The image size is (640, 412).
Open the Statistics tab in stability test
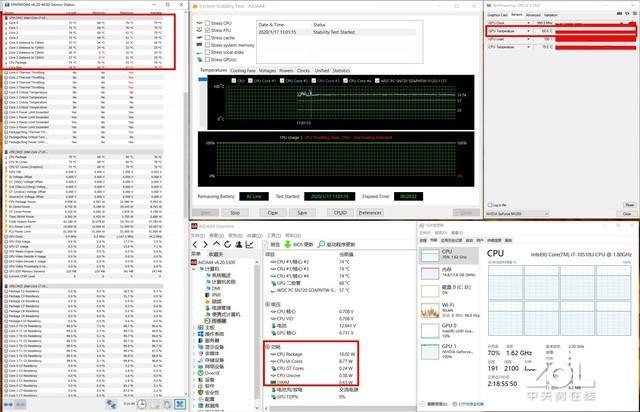[341, 70]
